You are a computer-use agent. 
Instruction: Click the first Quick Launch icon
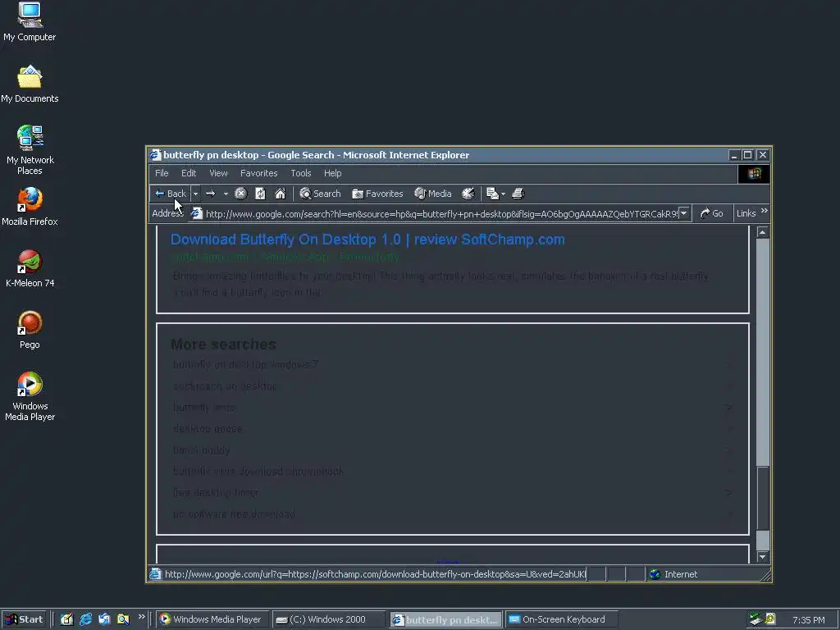pos(67,619)
